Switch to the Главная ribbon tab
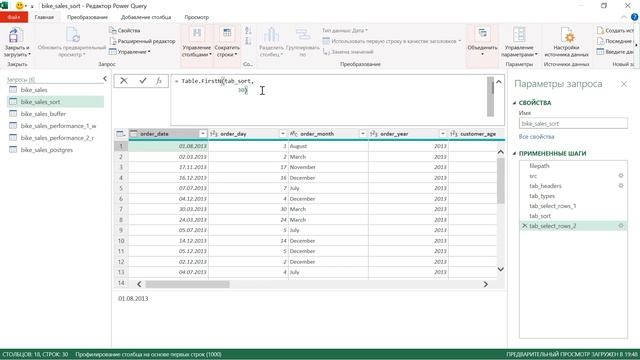Screen dimensions: 640x360 [44, 17]
